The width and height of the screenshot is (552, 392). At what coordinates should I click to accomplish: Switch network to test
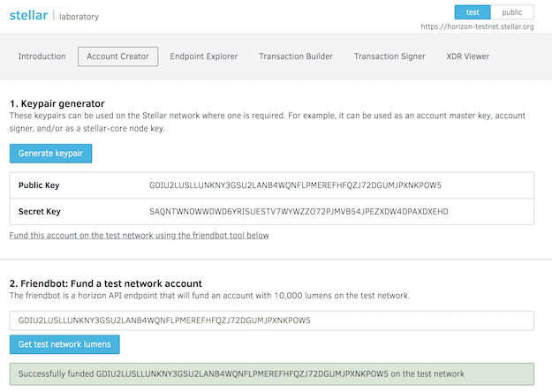click(473, 12)
